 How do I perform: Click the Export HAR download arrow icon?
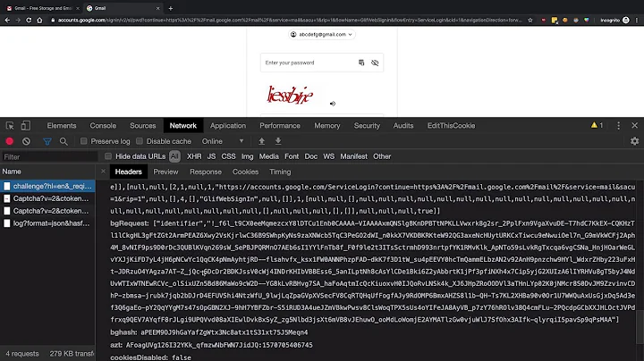[x=278, y=141]
